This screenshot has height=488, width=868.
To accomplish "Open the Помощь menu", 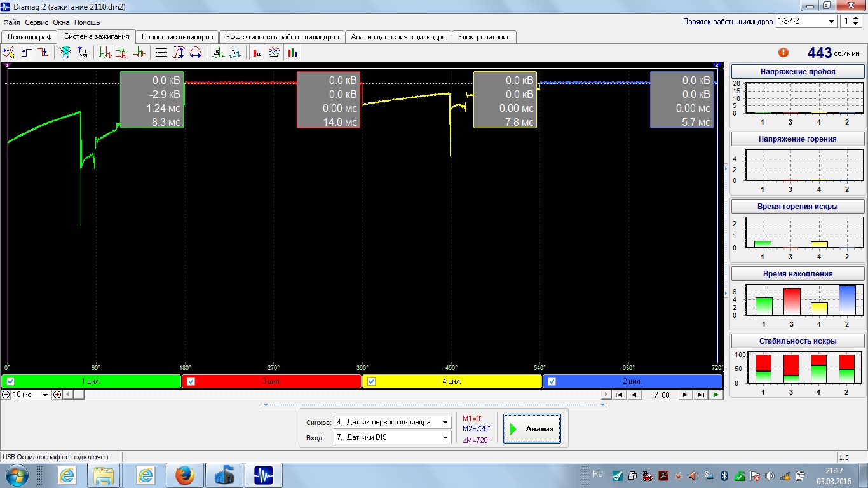I will (87, 22).
